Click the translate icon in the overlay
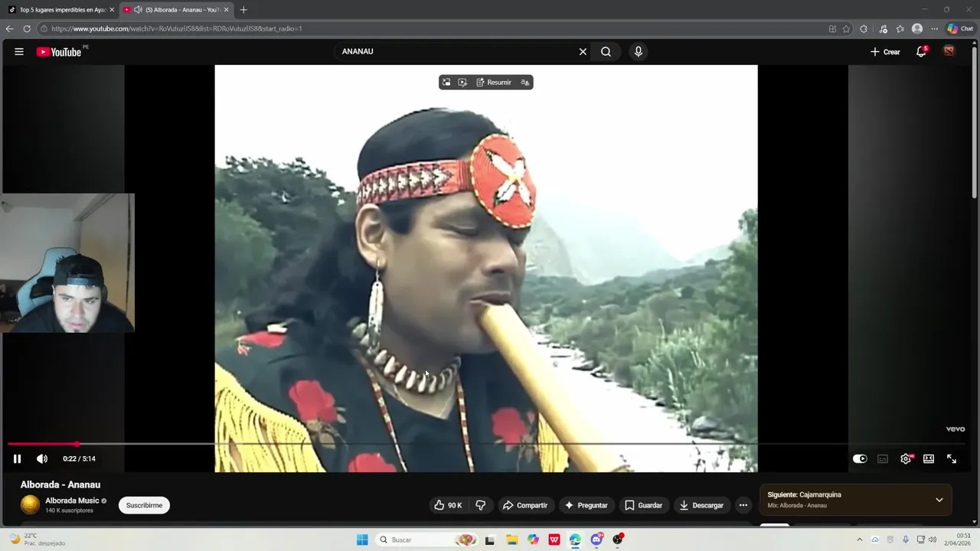The image size is (980, 551). [524, 83]
